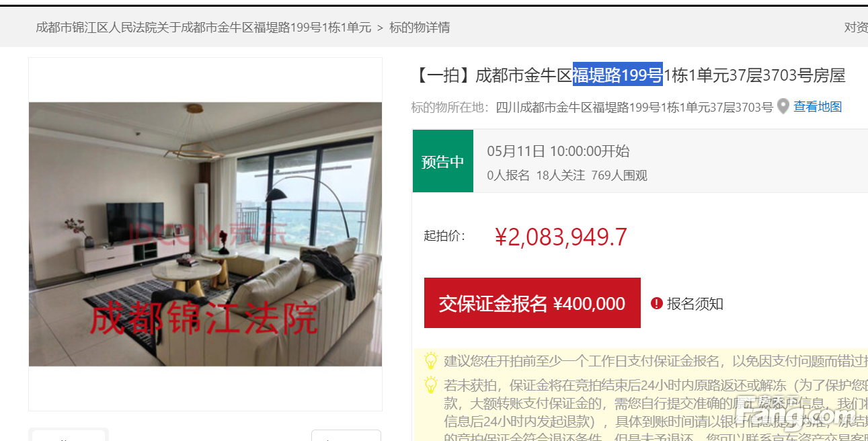Click the main living room photo
Image resolution: width=868 pixels, height=441 pixels.
(205, 234)
